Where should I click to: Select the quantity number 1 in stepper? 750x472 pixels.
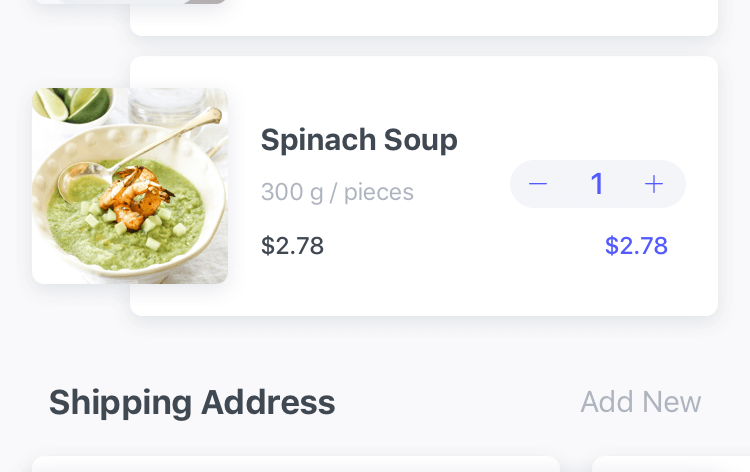597,184
